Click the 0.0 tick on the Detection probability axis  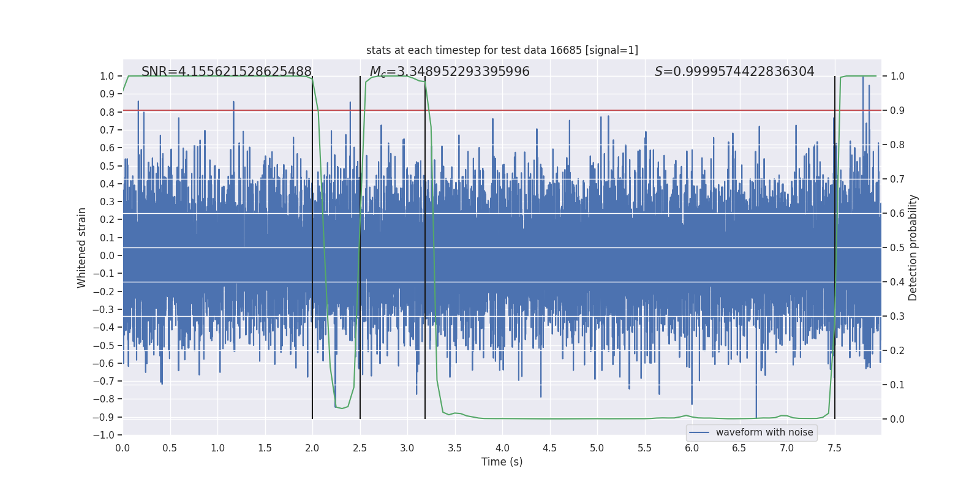coord(897,419)
